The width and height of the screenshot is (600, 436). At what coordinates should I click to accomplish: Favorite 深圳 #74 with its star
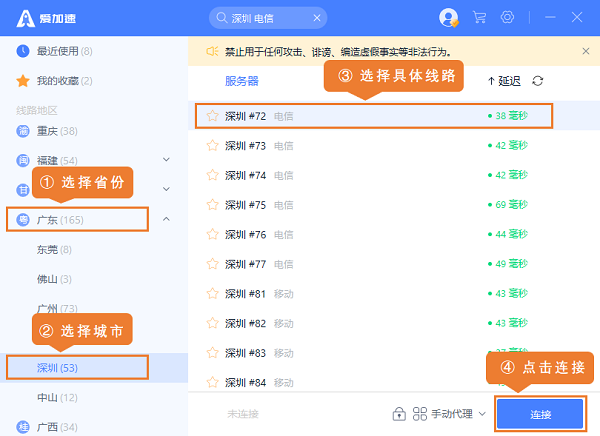click(x=212, y=175)
